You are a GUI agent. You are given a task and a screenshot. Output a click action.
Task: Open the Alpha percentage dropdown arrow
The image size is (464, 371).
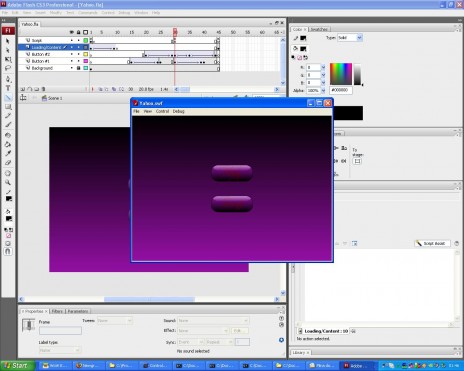(323, 90)
